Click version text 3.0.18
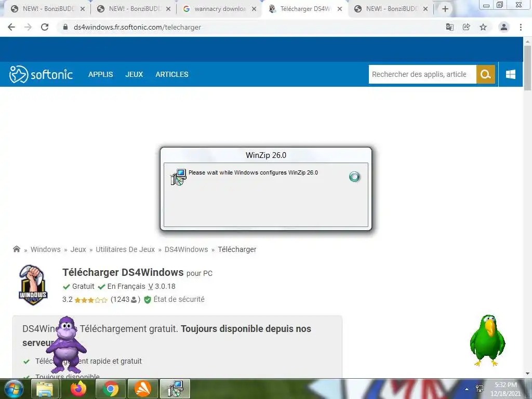The height and width of the screenshot is (399, 532). (165, 286)
